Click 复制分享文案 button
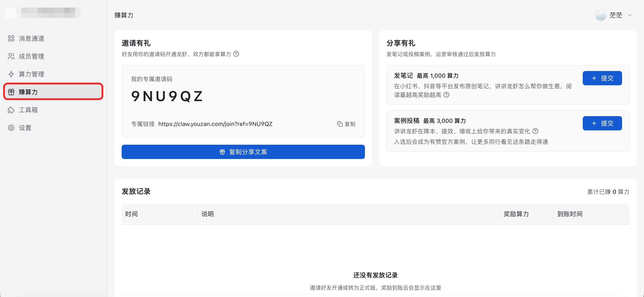 pos(243,152)
